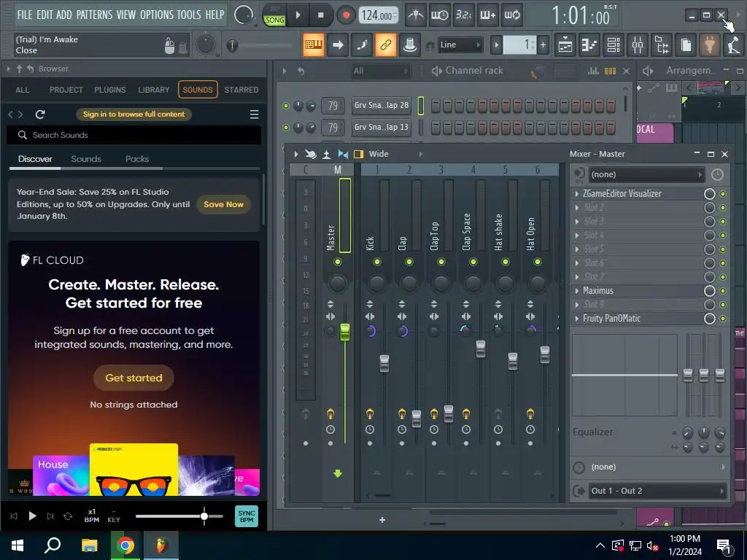Toggle typing keyboard to piano icon
Viewport: 747px width, 560px height.
(x=314, y=45)
